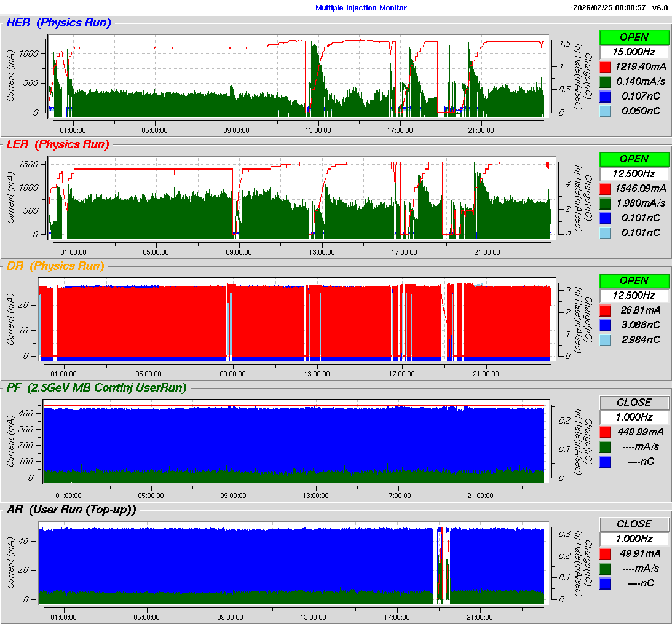The height and width of the screenshot is (624, 672).
Task: Click the red swatch beside LER 1546.09mA
Action: tap(606, 188)
